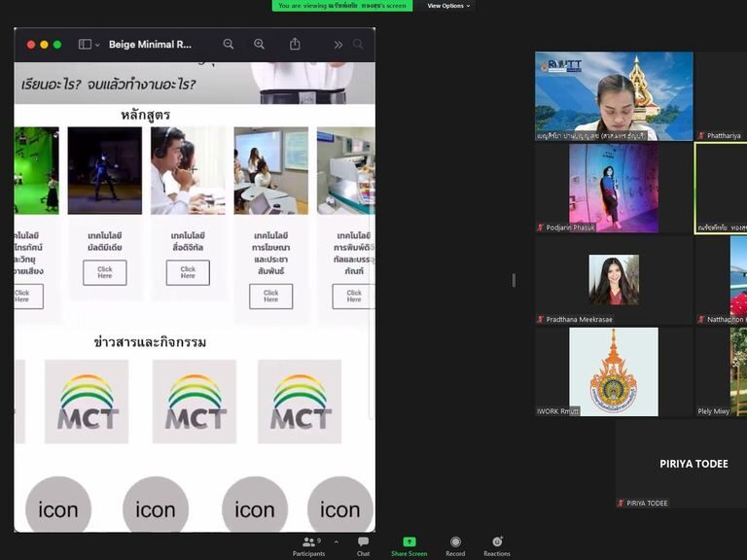Toggle the sidebar view icon in Preview
This screenshot has width=747, height=560.
point(85,45)
